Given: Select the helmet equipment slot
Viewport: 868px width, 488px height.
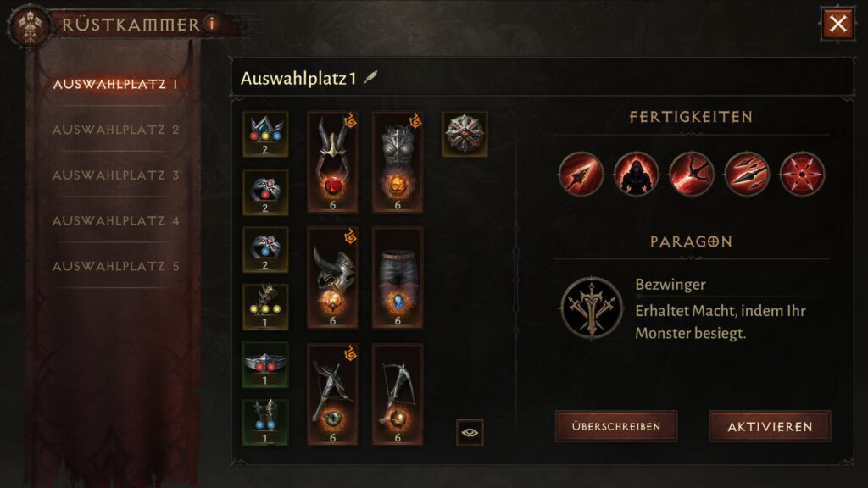Looking at the screenshot, I should point(332,162).
